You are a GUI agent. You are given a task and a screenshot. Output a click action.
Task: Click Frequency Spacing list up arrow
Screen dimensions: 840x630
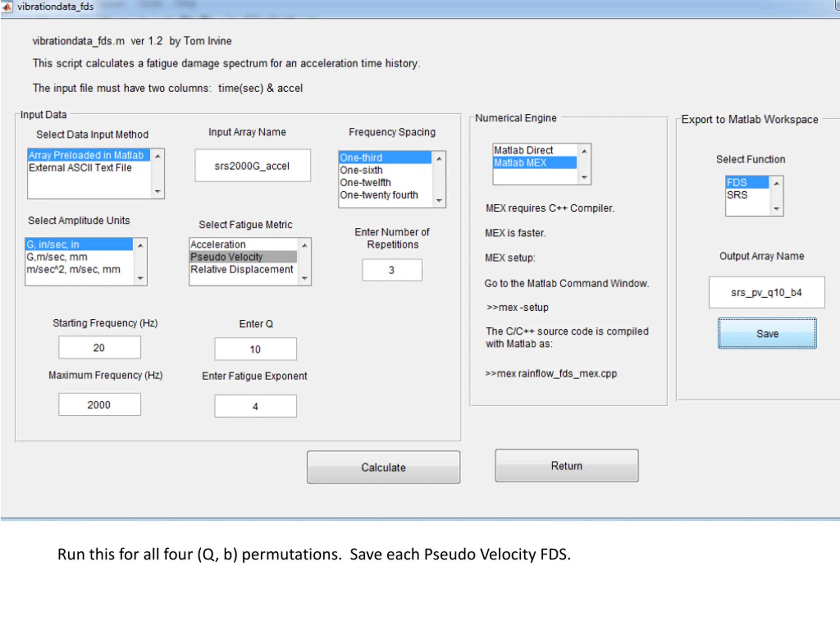[439, 158]
